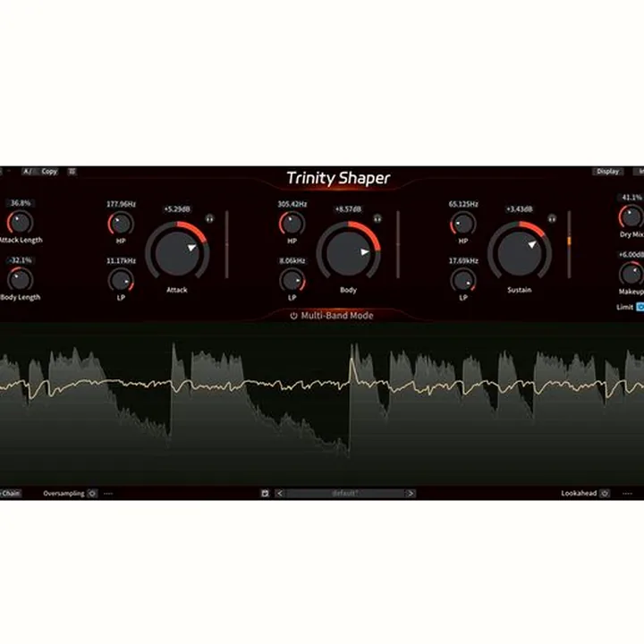This screenshot has height=644, width=644.
Task: Click the Attack band LP knob
Action: pos(121,281)
